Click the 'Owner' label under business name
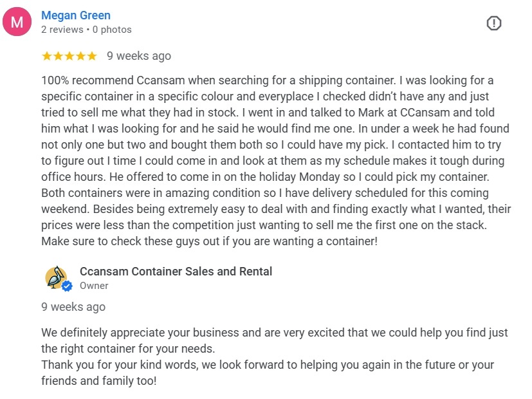The height and width of the screenshot is (399, 532). pos(94,286)
